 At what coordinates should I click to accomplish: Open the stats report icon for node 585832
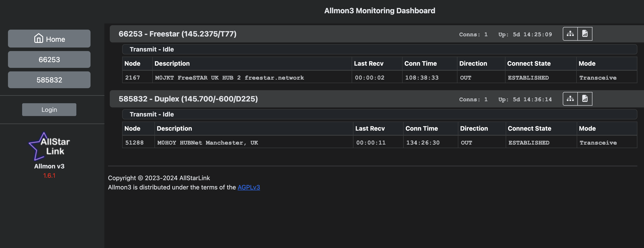[x=585, y=99]
